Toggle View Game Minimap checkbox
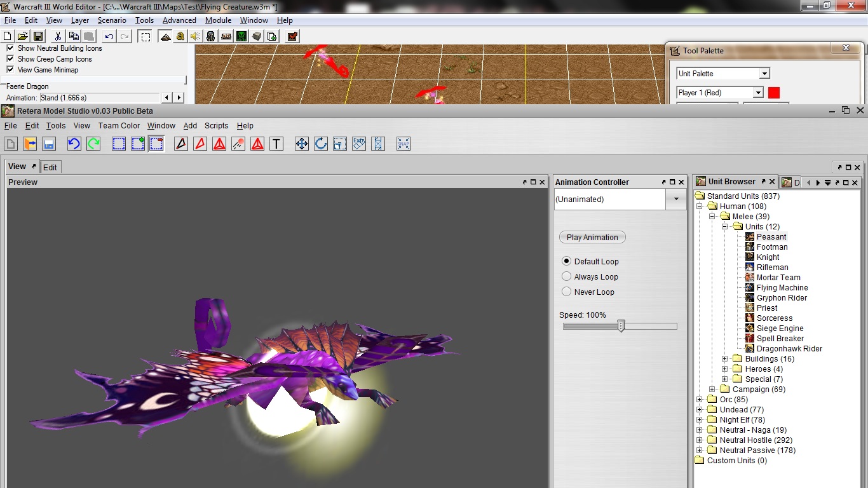Viewport: 868px width, 488px height. 10,70
